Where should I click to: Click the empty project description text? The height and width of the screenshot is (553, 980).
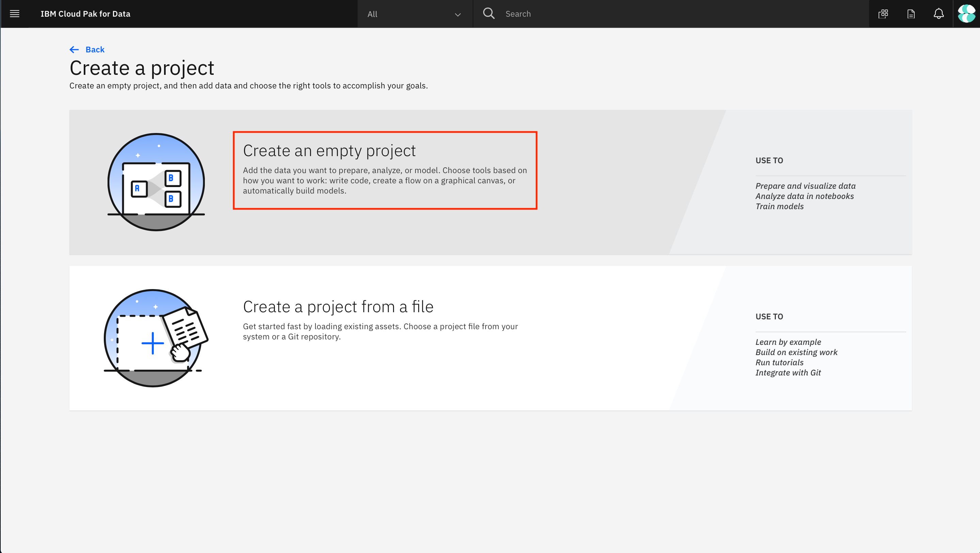(385, 180)
